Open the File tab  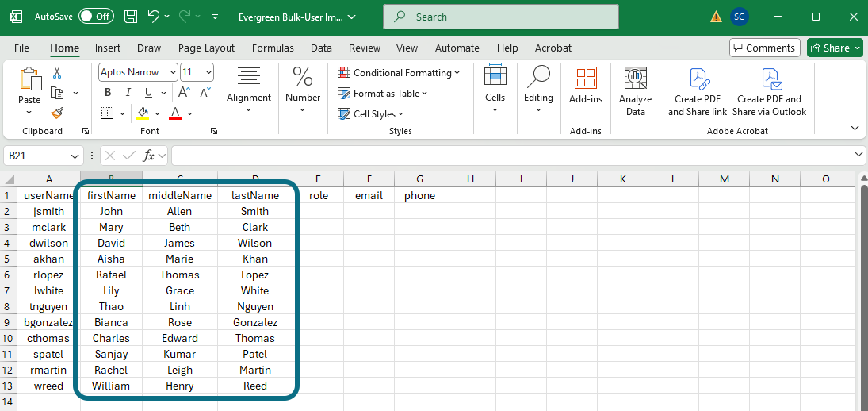tap(21, 48)
